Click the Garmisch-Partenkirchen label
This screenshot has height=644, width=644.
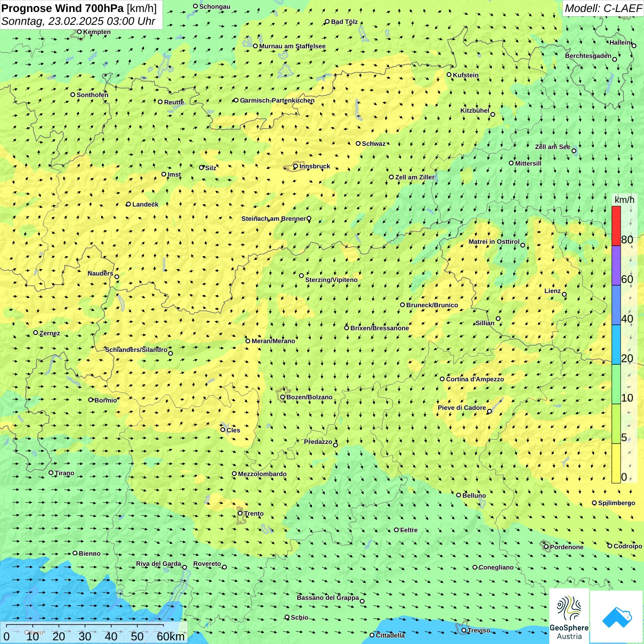click(x=277, y=101)
